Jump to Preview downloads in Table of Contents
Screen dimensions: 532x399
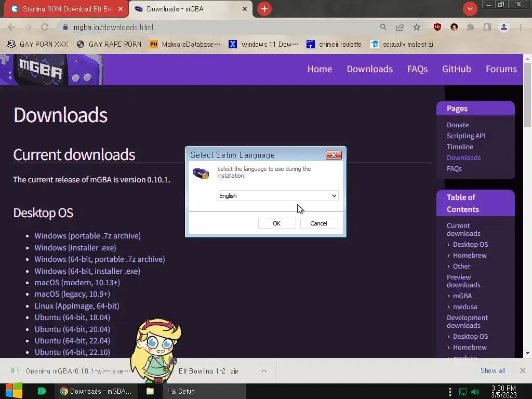point(463,281)
